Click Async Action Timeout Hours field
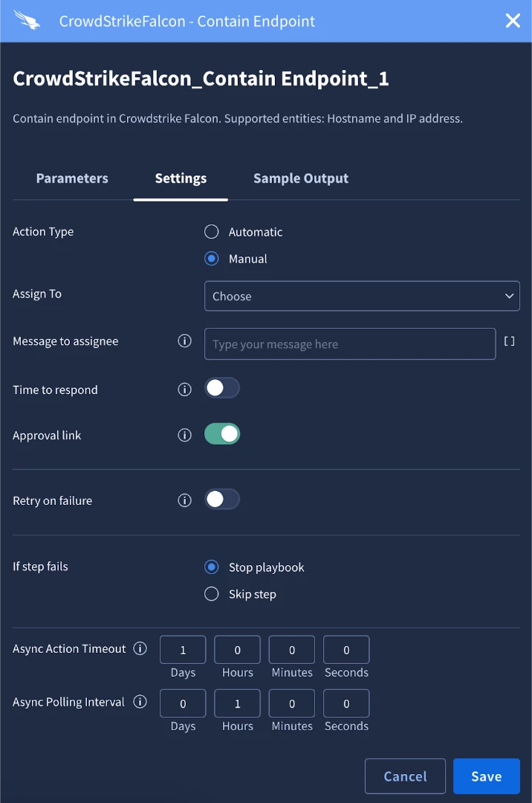This screenshot has height=803, width=532. point(237,650)
